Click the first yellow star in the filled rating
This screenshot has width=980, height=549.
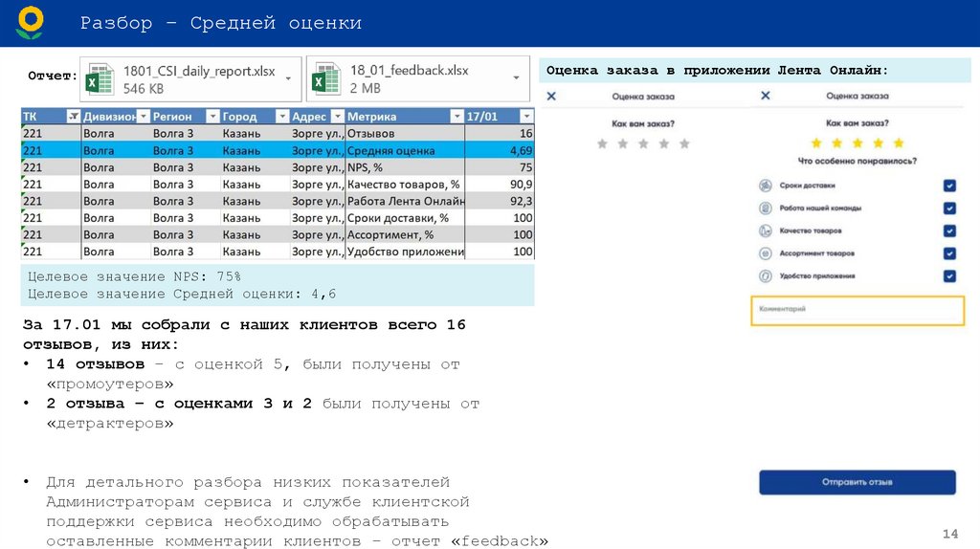[816, 143]
